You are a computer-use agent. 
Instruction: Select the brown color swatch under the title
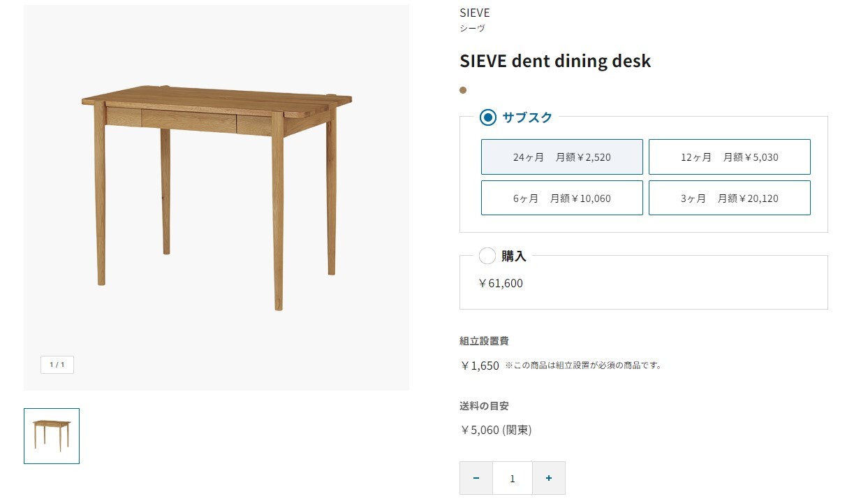coord(462,89)
